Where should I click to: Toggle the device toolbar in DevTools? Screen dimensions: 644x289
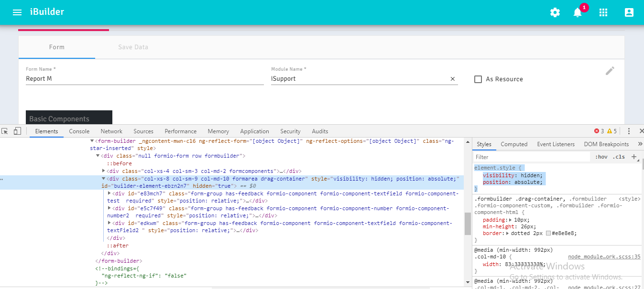tap(17, 131)
